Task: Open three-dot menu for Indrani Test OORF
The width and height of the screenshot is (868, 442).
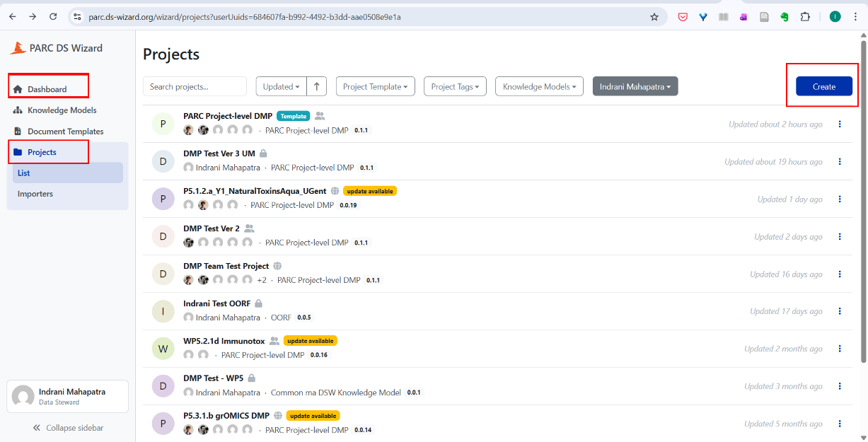Action: [840, 311]
